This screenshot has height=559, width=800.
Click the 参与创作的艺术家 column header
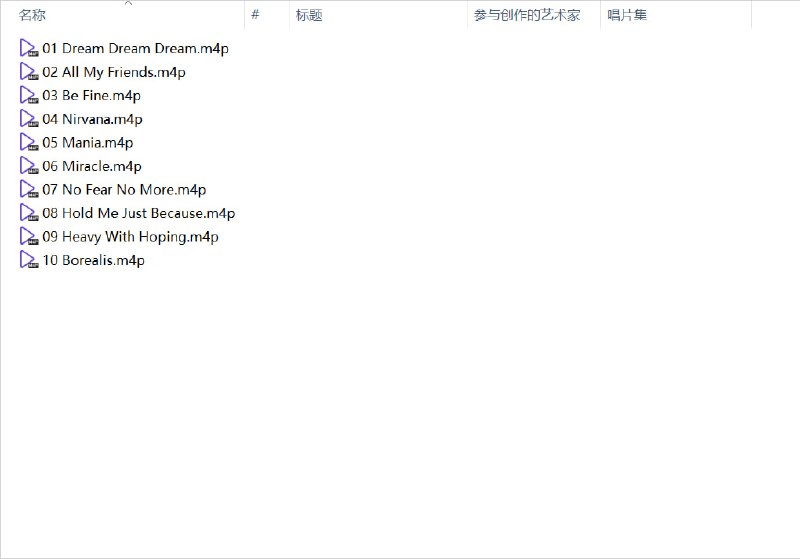[x=527, y=16]
